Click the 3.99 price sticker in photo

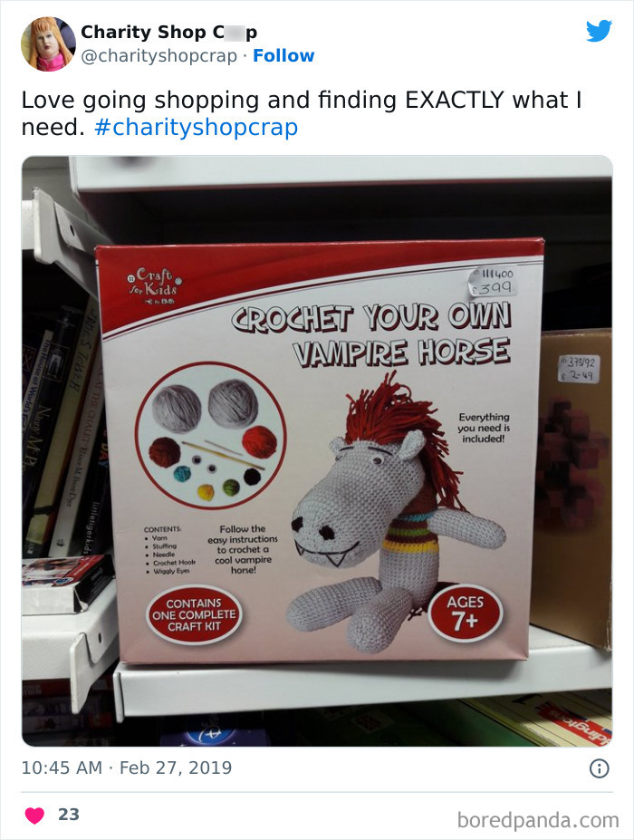coord(494,283)
